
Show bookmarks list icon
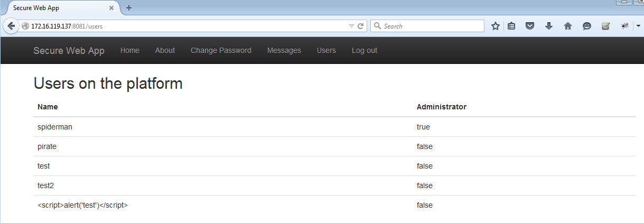pos(512,26)
